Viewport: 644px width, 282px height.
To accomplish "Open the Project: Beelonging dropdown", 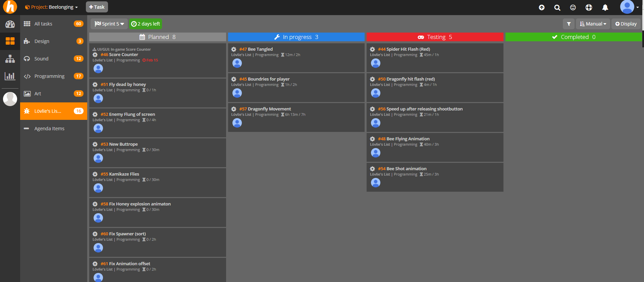I will 51,7.
